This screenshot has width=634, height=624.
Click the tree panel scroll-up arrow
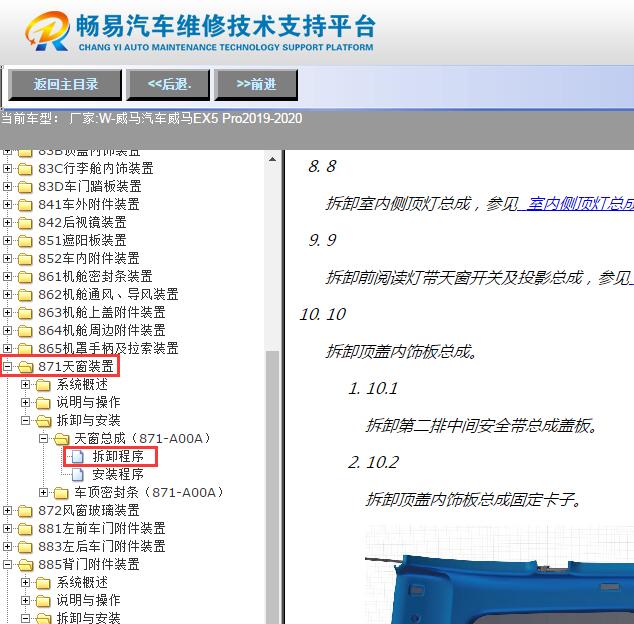coord(273,159)
